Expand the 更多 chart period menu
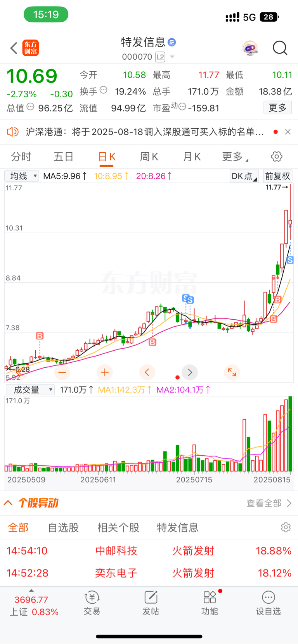 coord(235,157)
